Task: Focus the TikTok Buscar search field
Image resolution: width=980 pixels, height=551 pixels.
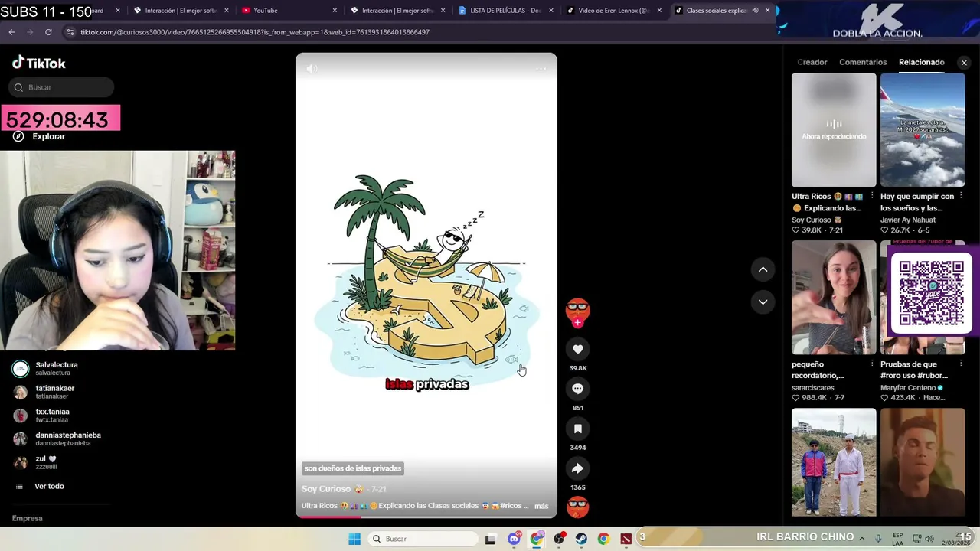Action: (x=61, y=87)
